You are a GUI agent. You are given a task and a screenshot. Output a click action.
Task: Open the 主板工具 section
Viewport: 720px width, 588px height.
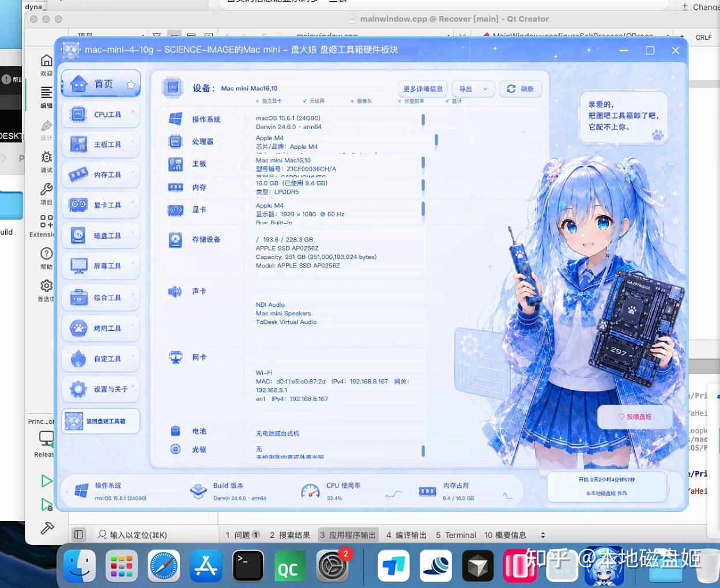(100, 145)
